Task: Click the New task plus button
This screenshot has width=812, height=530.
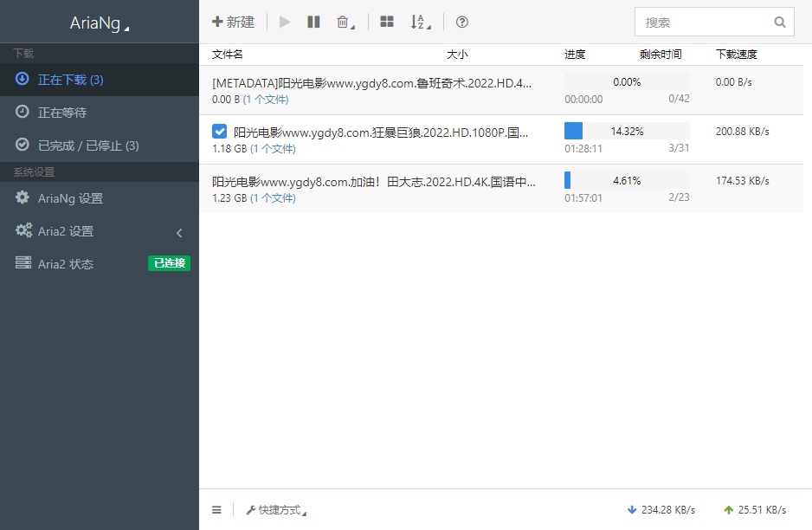Action: click(x=233, y=22)
